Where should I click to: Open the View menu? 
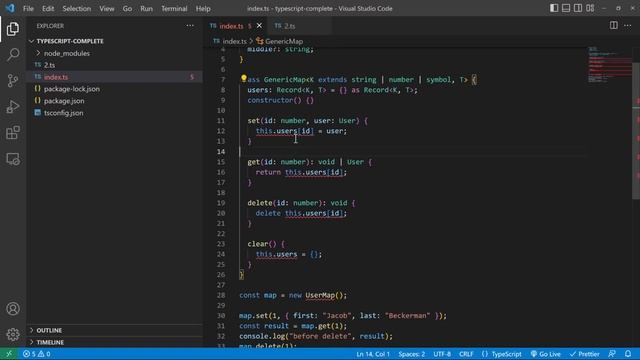[107, 9]
